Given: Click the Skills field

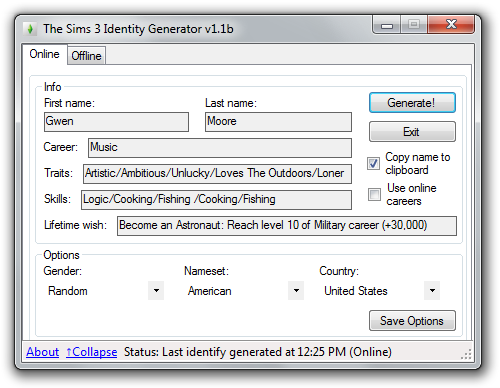Looking at the screenshot, I should tap(216, 200).
